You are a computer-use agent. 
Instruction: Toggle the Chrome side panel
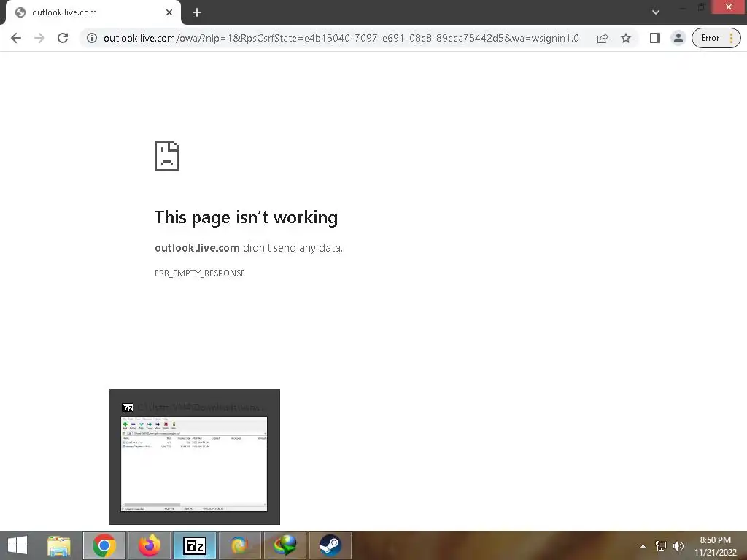pyautogui.click(x=655, y=38)
